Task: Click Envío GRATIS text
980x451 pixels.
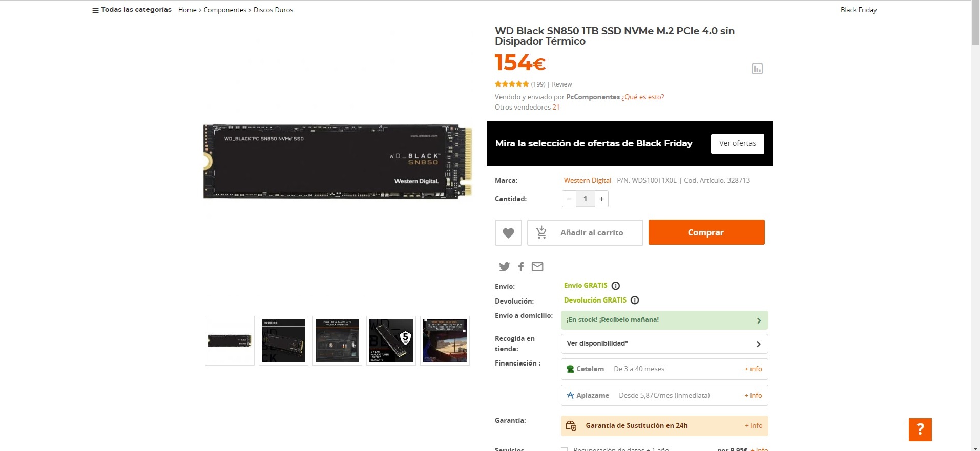Action: 586,286
